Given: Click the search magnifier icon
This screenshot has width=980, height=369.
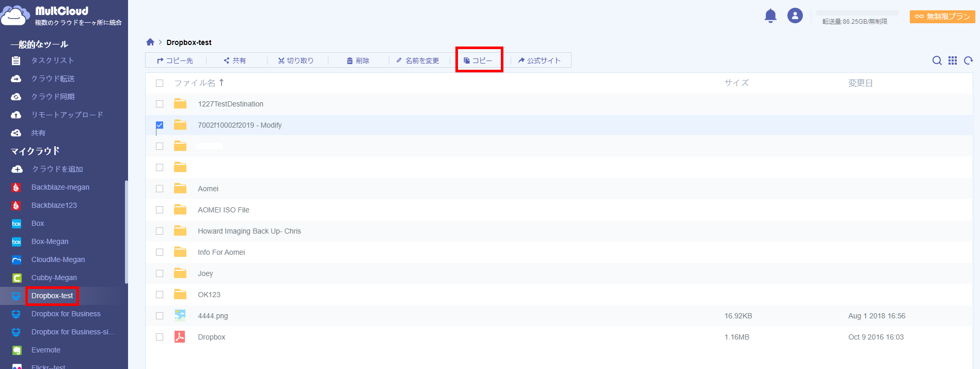Looking at the screenshot, I should (937, 60).
